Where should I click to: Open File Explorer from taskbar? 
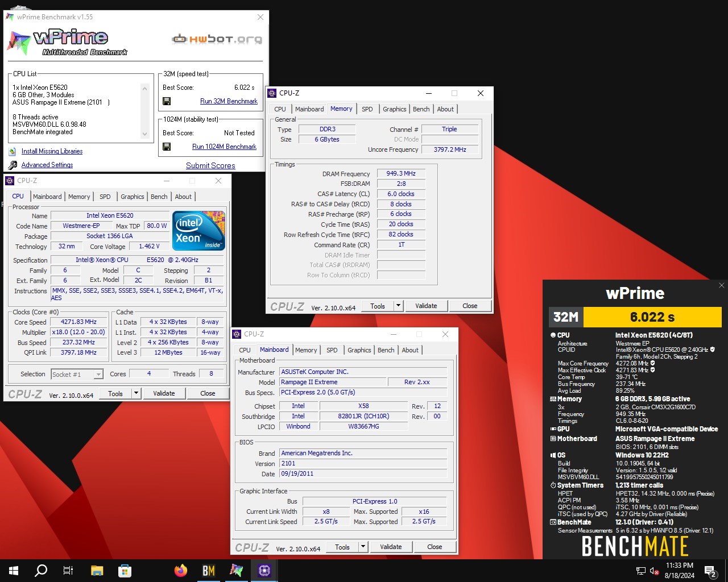97,570
